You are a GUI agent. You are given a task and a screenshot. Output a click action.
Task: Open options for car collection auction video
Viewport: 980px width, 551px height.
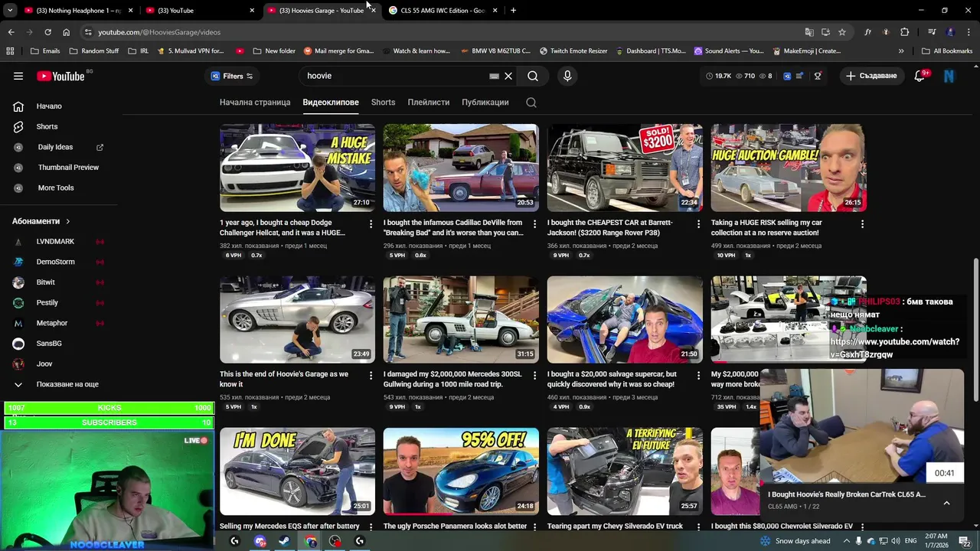pyautogui.click(x=862, y=224)
